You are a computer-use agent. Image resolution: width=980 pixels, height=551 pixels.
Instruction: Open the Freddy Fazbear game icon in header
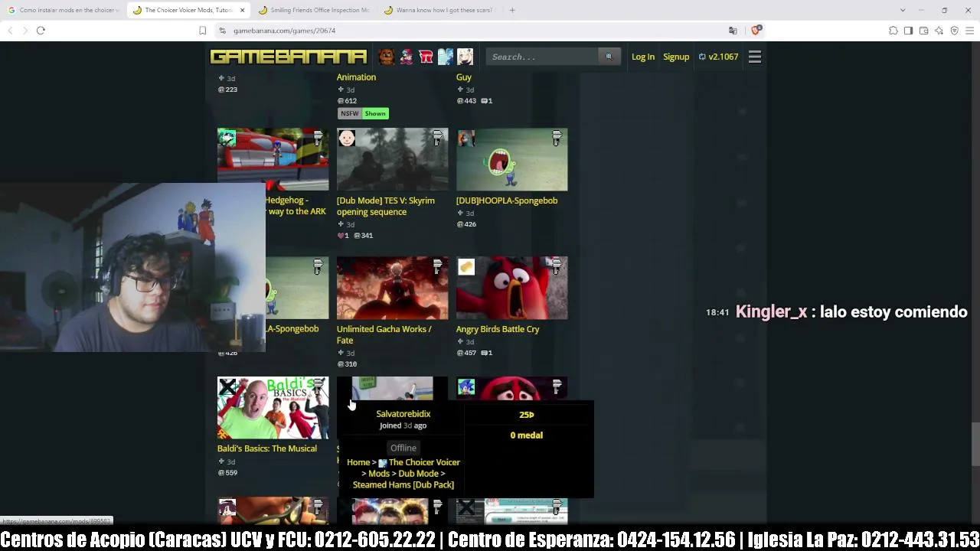coord(387,57)
